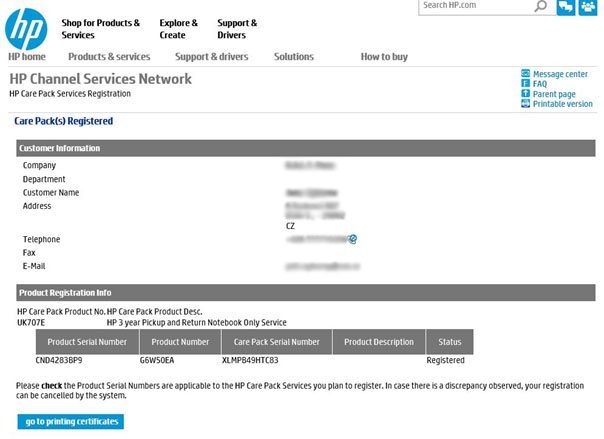Open the community people icon
The image size is (604, 439).
(x=588, y=7)
